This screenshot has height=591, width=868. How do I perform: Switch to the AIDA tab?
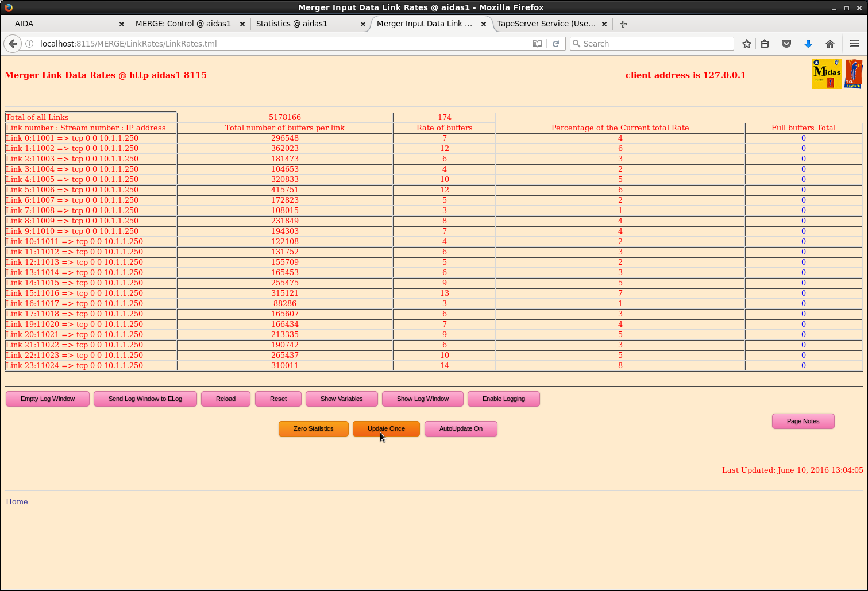[x=65, y=24]
